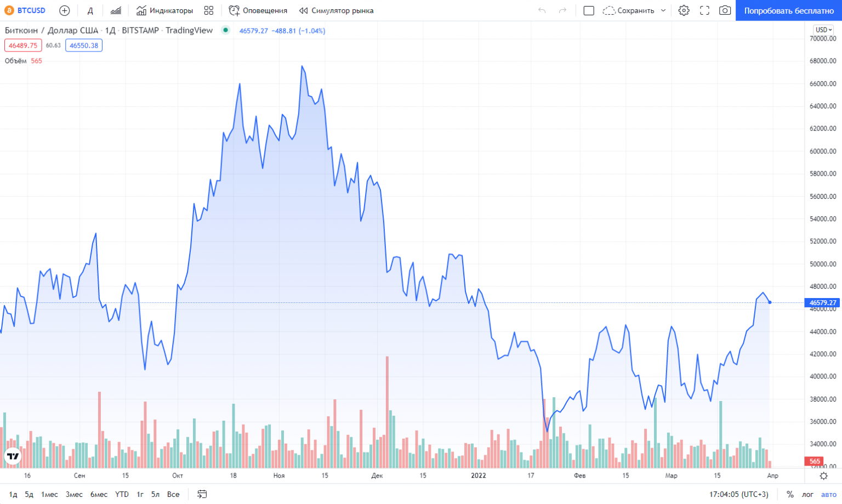The image size is (842, 504).
Task: Take a chart snapshot with camera icon
Action: 725,10
